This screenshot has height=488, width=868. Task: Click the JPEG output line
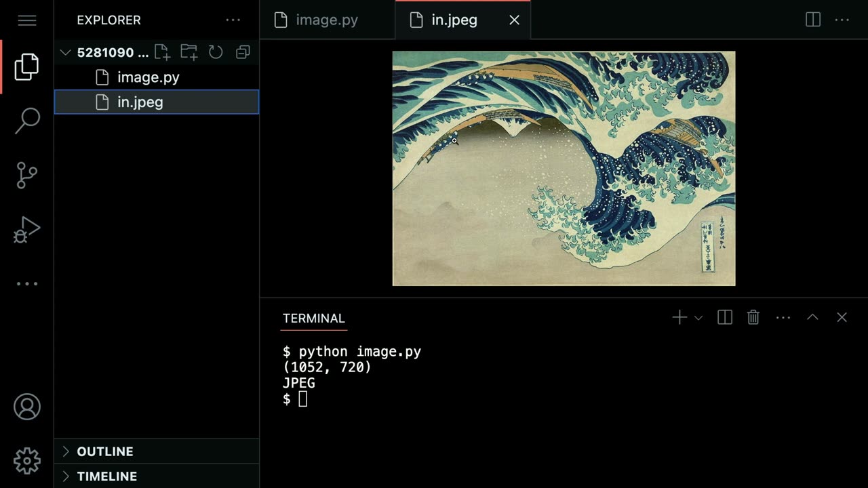coord(299,383)
